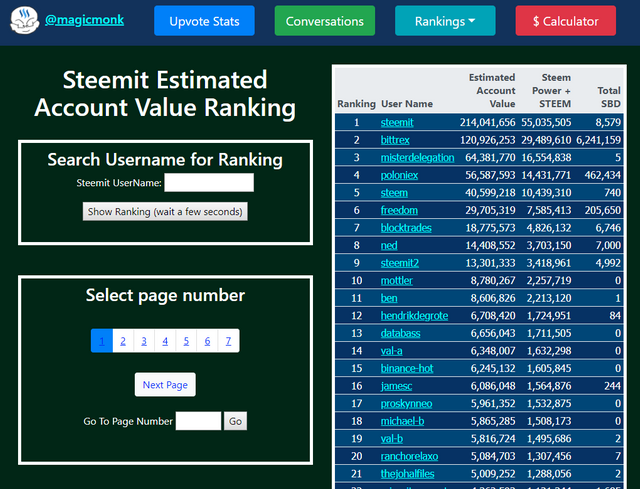
Task: Open the misterdelegation user link
Action: point(417,158)
